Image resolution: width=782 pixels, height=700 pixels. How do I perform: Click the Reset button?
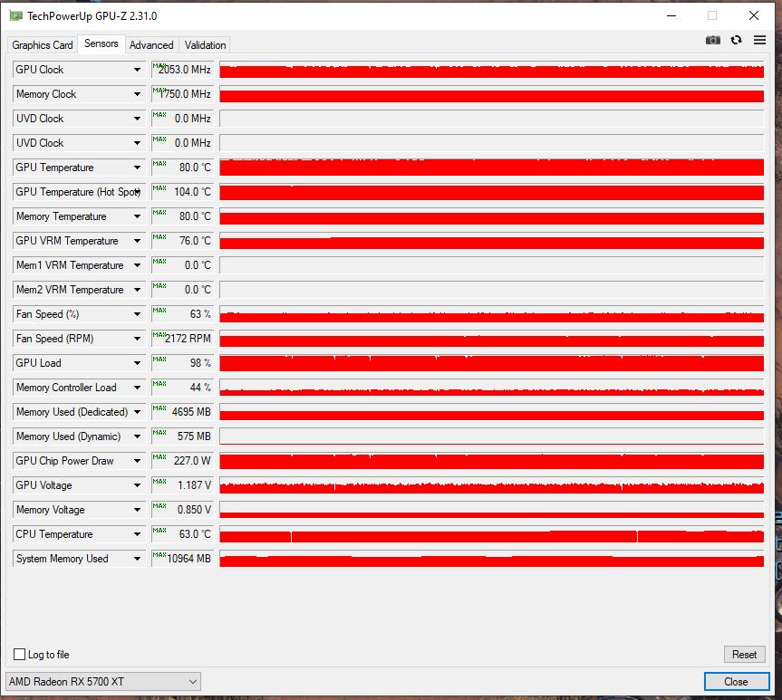click(744, 654)
